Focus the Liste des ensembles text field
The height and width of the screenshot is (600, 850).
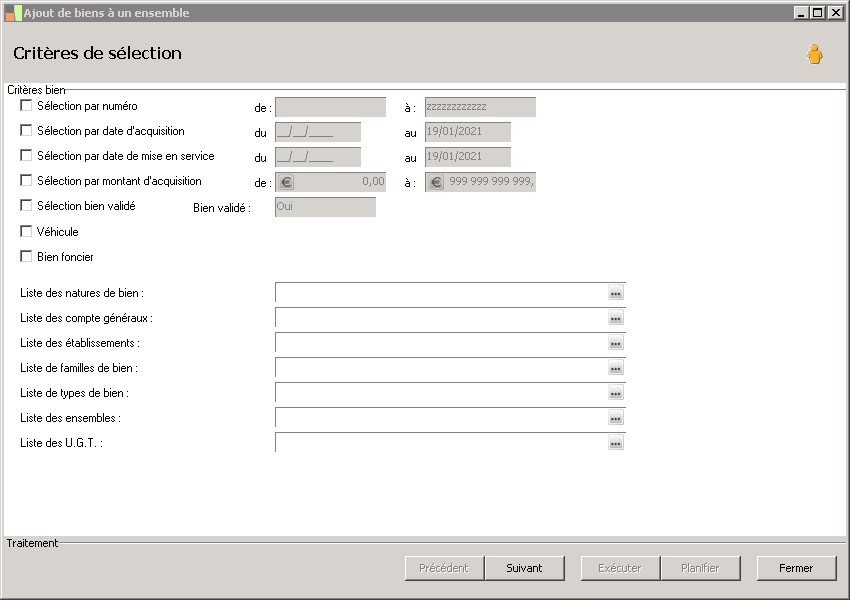[440, 418]
